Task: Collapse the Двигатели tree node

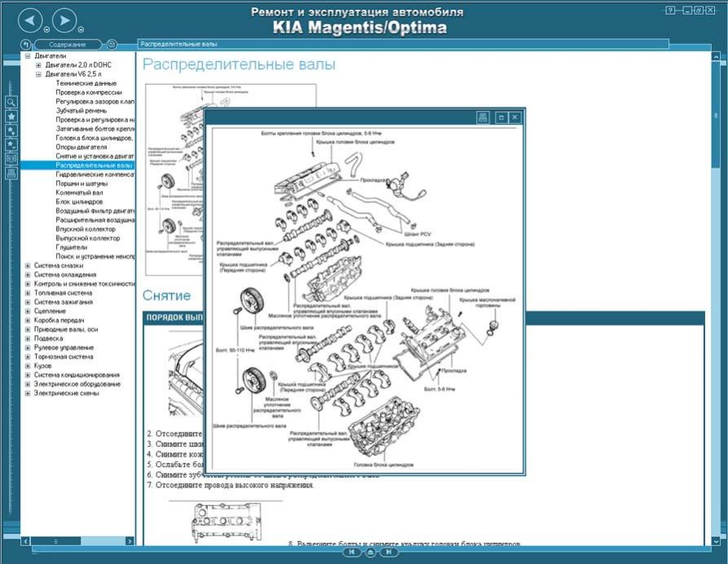Action: pyautogui.click(x=28, y=55)
